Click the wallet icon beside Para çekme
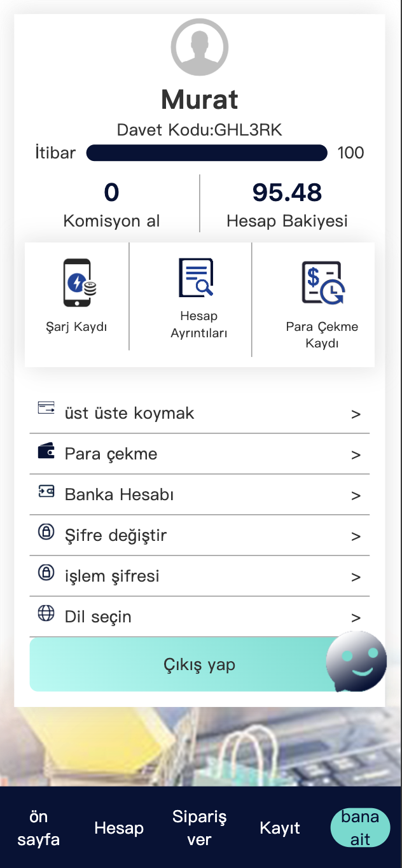The image size is (402, 868). (x=46, y=451)
